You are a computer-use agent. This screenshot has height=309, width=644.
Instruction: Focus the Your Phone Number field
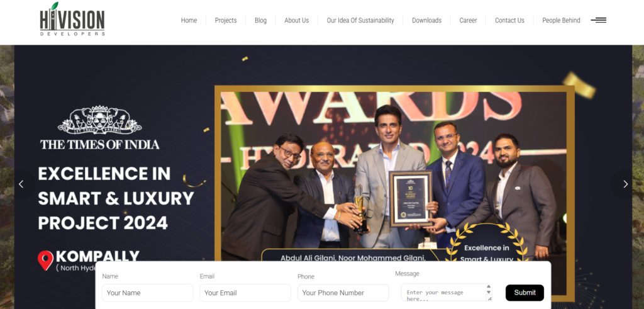tap(343, 293)
